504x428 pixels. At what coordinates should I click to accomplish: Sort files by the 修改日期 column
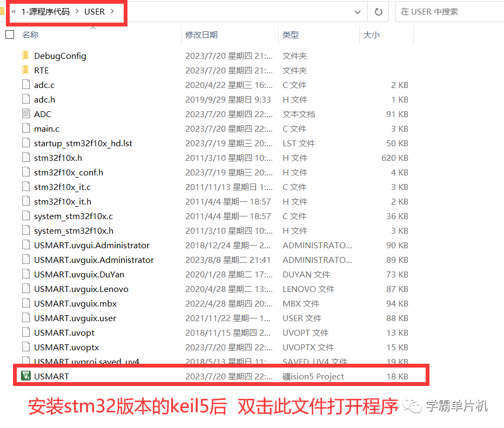coord(201,35)
